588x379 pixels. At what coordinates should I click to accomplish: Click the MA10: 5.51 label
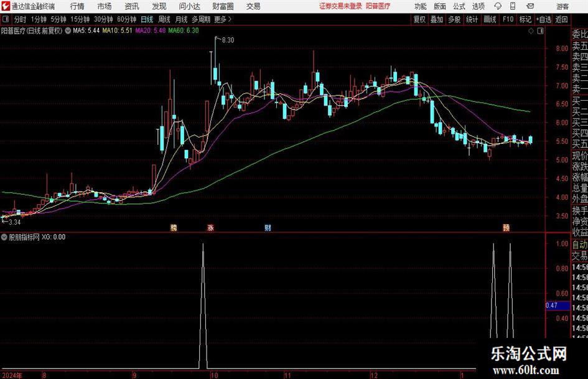(118, 30)
